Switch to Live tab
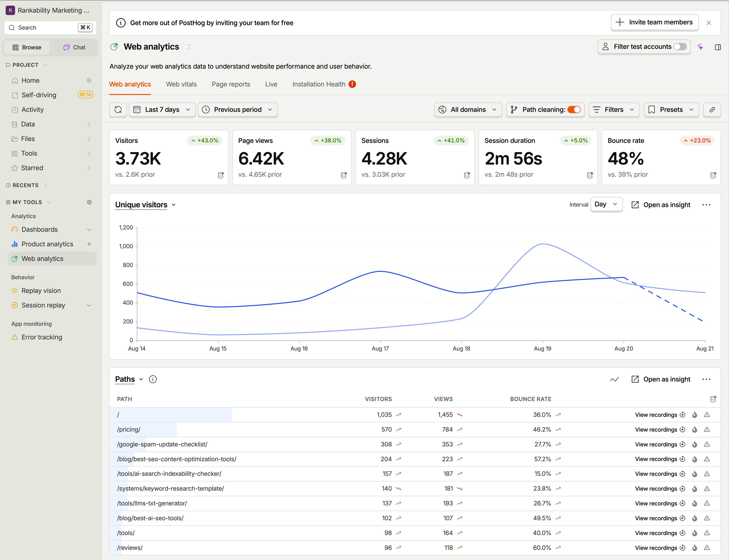Viewport: 729px width, 560px height. (x=271, y=84)
